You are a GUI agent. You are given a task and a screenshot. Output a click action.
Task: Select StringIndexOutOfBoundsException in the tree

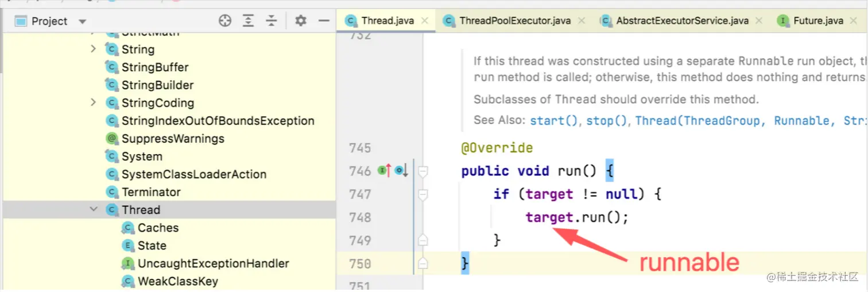(218, 121)
